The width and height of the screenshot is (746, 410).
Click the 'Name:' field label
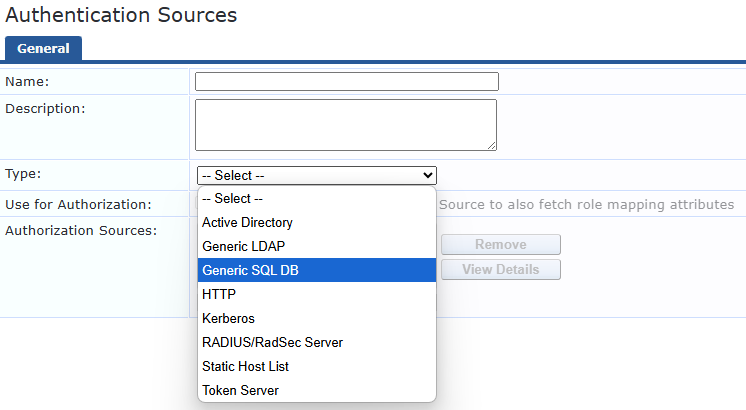27,81
